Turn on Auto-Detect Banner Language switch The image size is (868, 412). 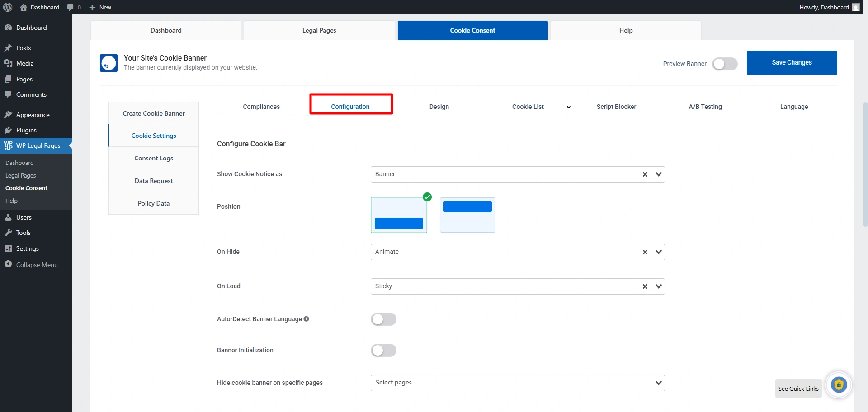tap(383, 319)
